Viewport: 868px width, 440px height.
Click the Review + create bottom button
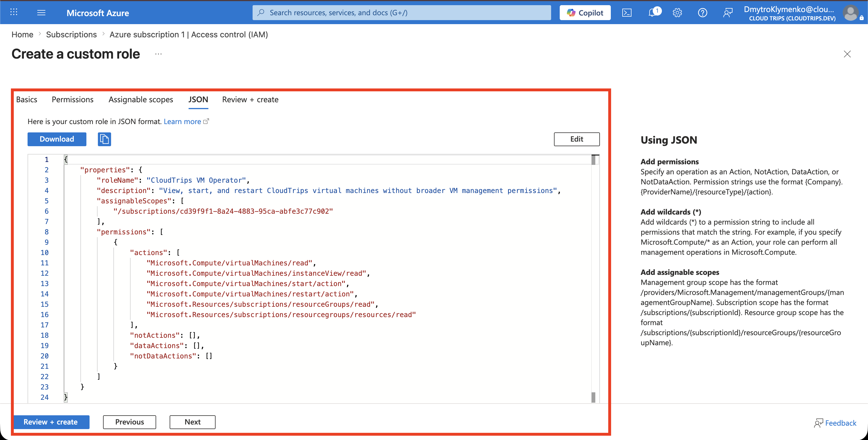click(x=51, y=422)
